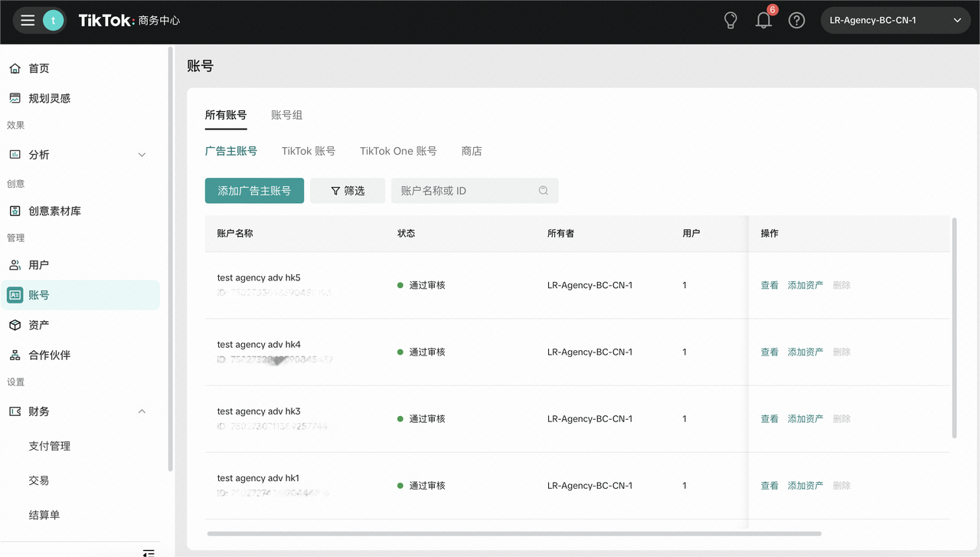
Task: Click the teal 't' account avatar
Action: point(53,21)
